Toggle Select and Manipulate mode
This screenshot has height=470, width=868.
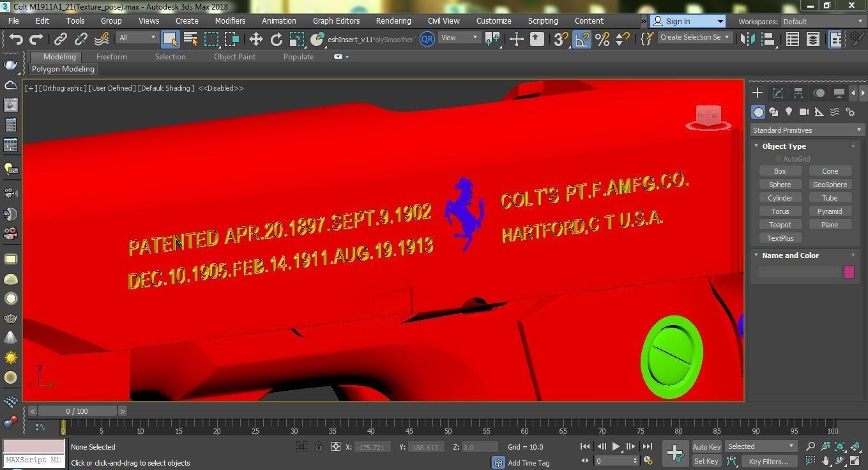516,39
